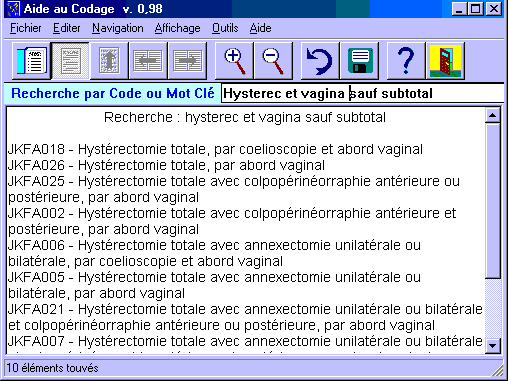Select result JKFA018 hystérectomie par coelioscopie
This screenshot has width=508, height=381.
click(215, 149)
